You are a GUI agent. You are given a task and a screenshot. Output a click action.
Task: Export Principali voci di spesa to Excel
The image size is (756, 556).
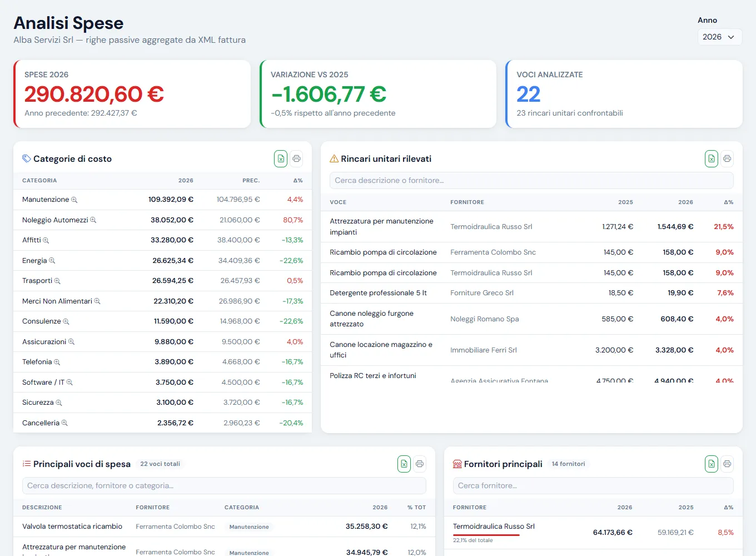pos(404,464)
